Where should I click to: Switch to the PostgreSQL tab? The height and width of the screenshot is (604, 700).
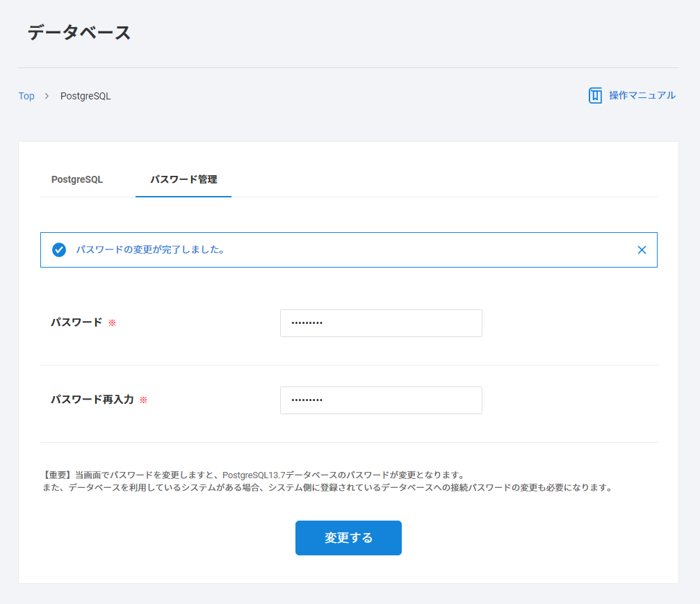(77, 179)
